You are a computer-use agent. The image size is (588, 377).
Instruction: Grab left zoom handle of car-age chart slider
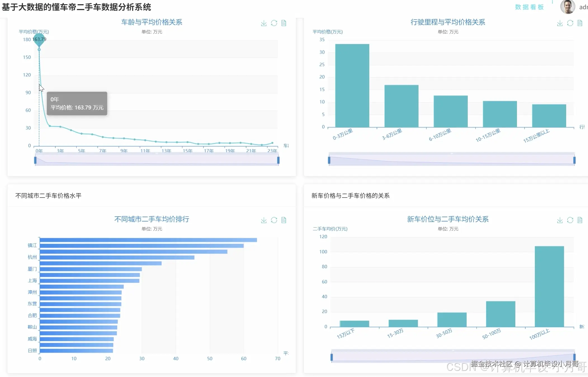[x=35, y=160]
